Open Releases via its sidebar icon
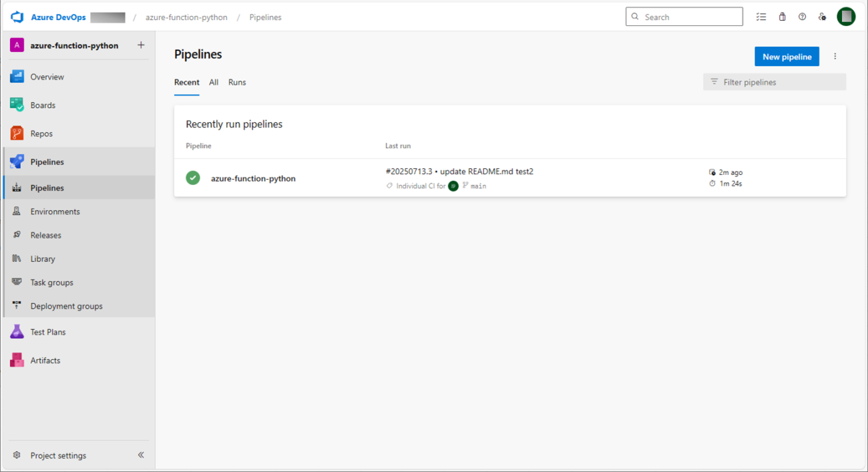This screenshot has width=868, height=472. (17, 235)
